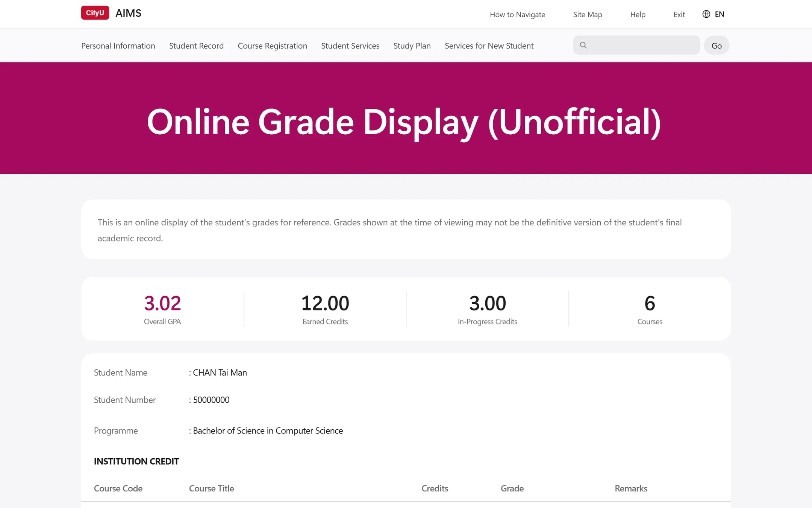
Task: Open the Site Map link
Action: point(588,15)
